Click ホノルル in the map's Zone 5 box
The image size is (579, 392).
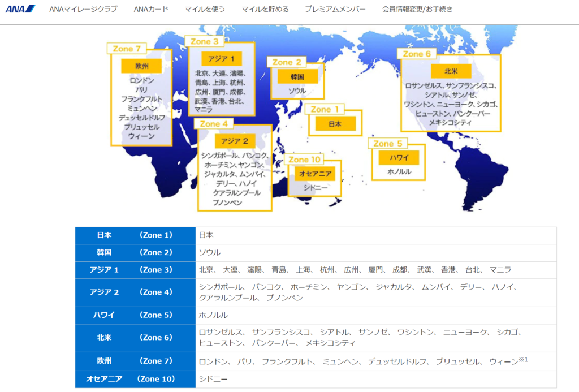tap(399, 172)
